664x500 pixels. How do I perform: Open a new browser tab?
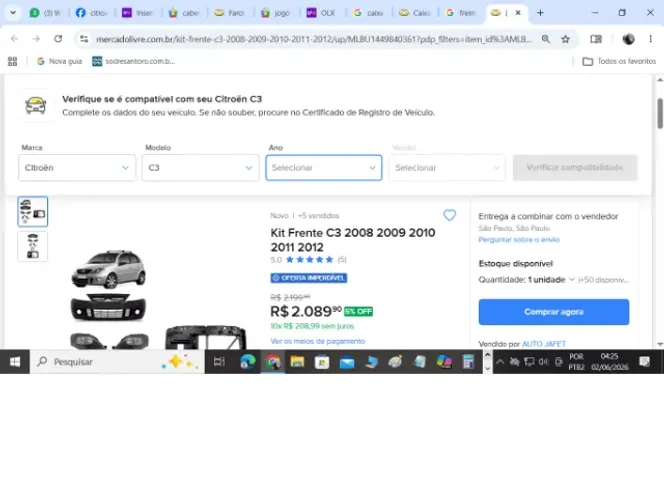540,13
